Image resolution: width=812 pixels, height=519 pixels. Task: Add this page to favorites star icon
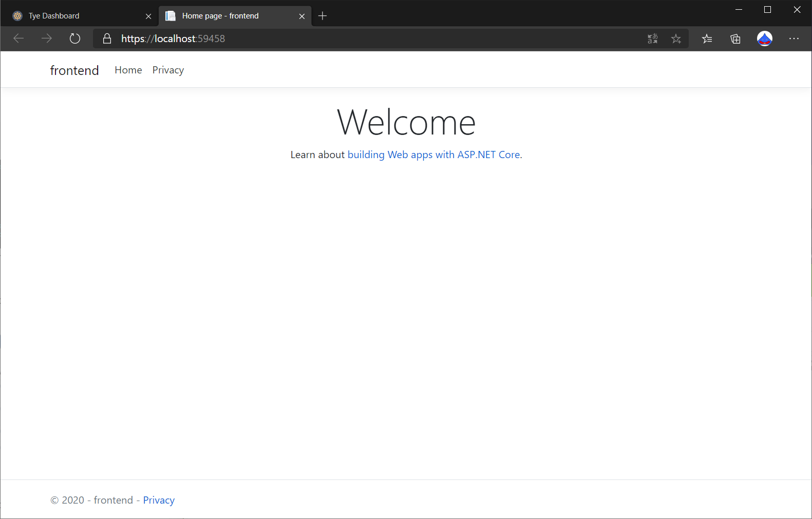pyautogui.click(x=676, y=39)
